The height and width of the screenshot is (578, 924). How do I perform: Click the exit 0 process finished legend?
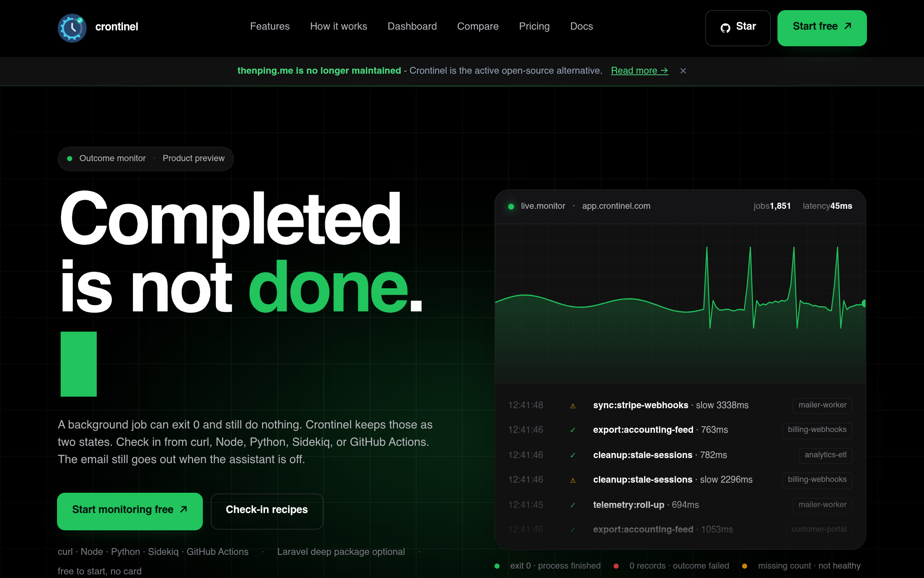[548, 566]
